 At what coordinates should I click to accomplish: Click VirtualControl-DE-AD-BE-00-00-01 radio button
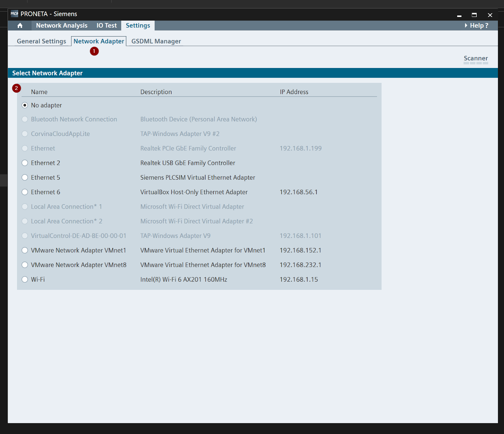[x=25, y=236]
